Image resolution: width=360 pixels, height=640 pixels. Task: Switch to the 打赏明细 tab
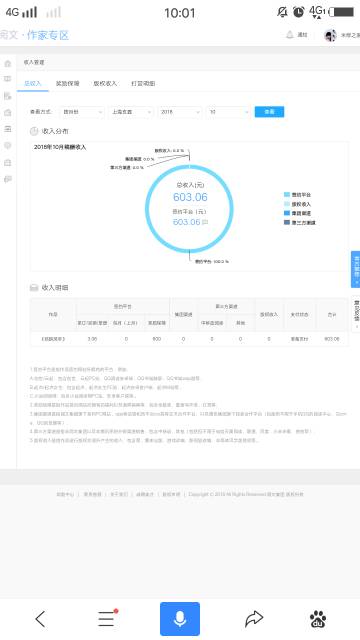(x=143, y=83)
